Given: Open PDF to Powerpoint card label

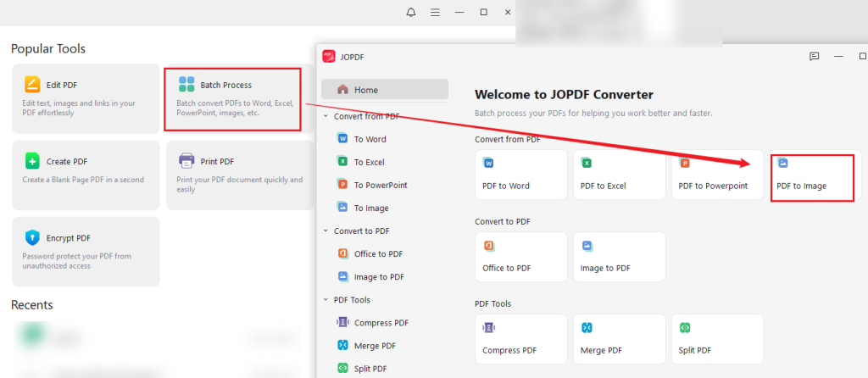Looking at the screenshot, I should coord(713,186).
